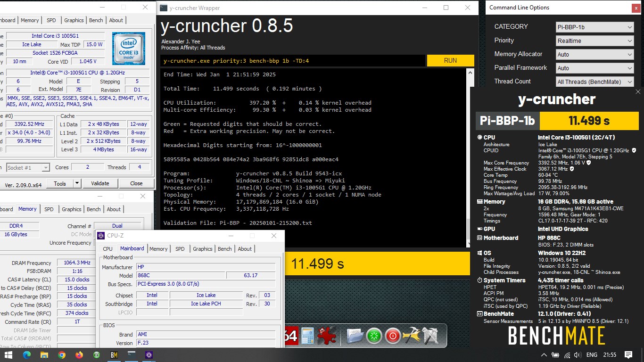The width and height of the screenshot is (644, 362).
Task: Open the volume control tray icon
Action: (x=578, y=355)
